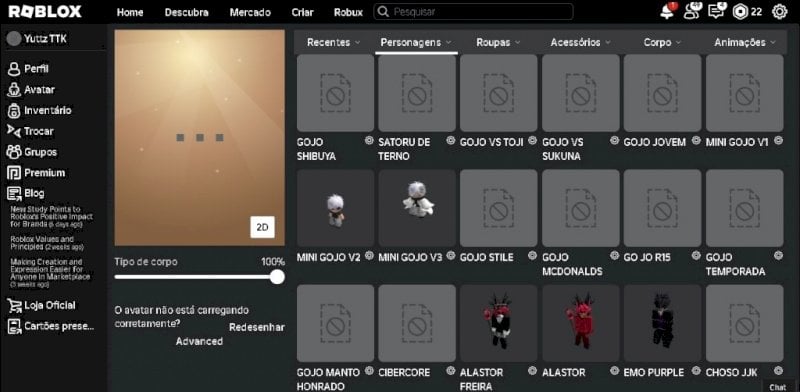Click the Roblox logo
Screen dimensions: 800x392
point(45,12)
